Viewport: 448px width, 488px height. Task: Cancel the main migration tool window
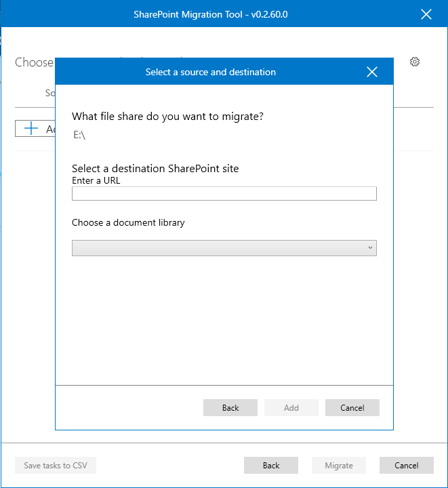tap(406, 465)
